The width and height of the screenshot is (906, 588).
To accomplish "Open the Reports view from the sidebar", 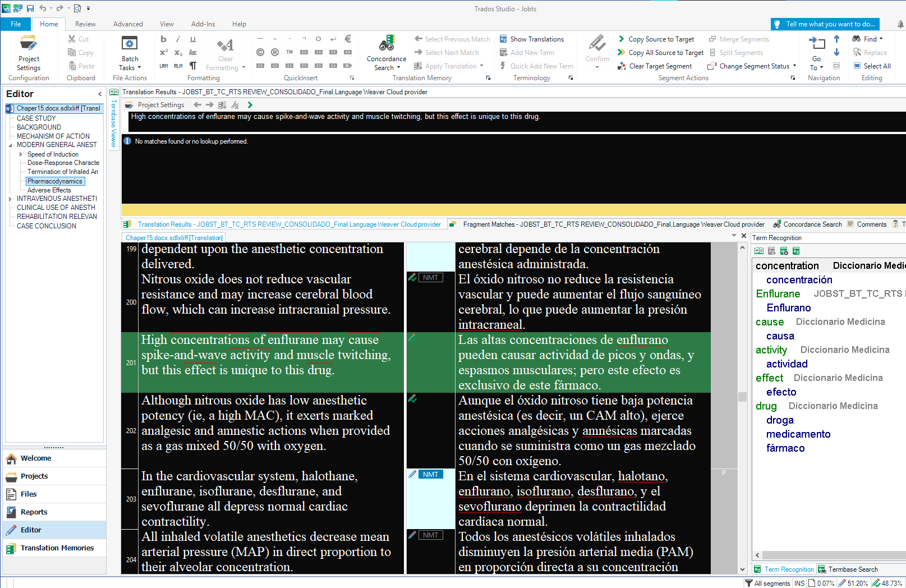I will [x=34, y=512].
